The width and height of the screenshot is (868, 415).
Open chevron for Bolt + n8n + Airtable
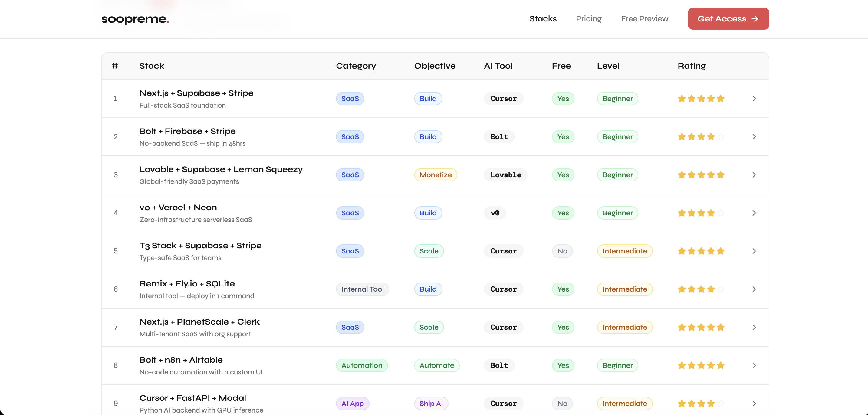tap(754, 365)
